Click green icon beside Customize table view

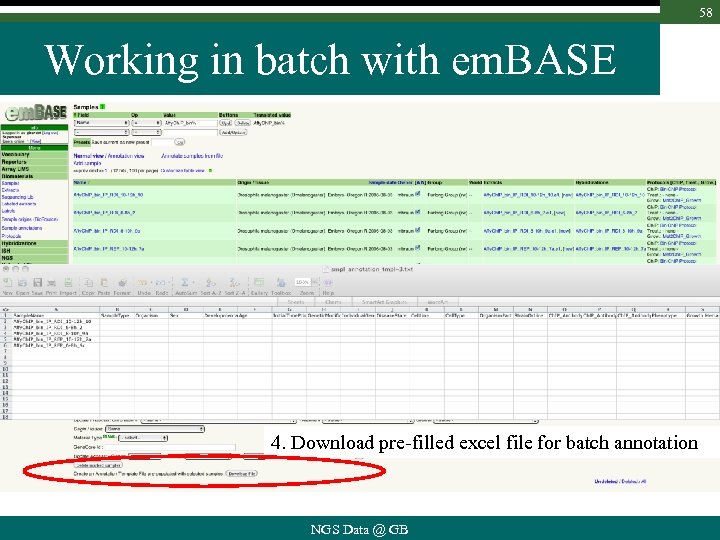click(x=210, y=170)
